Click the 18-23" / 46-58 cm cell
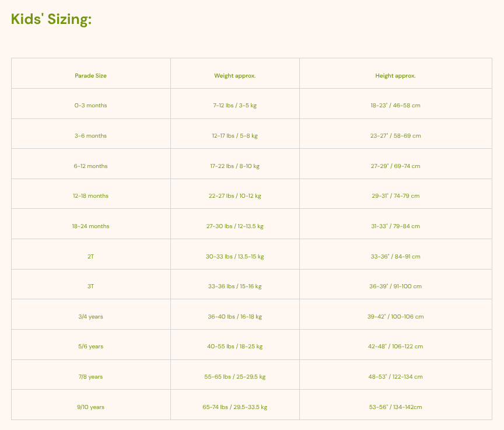504x430 pixels. coord(395,106)
